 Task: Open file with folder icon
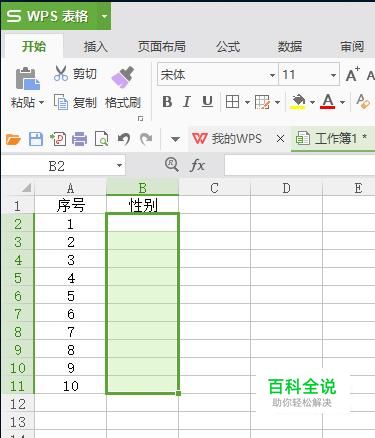point(13,139)
